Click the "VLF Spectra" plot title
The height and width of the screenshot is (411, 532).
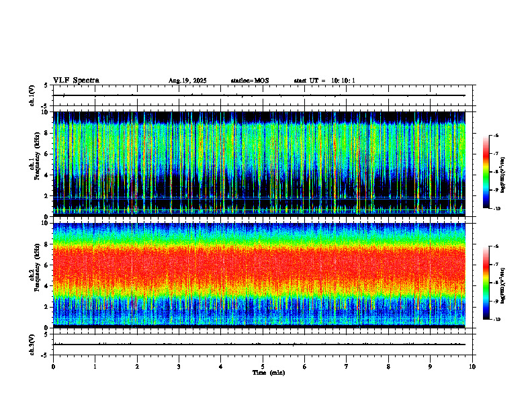[x=76, y=81]
